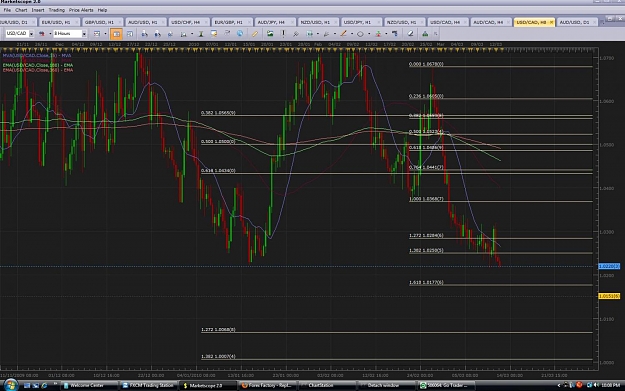
Task: Select the eraser tool
Action: (410, 33)
